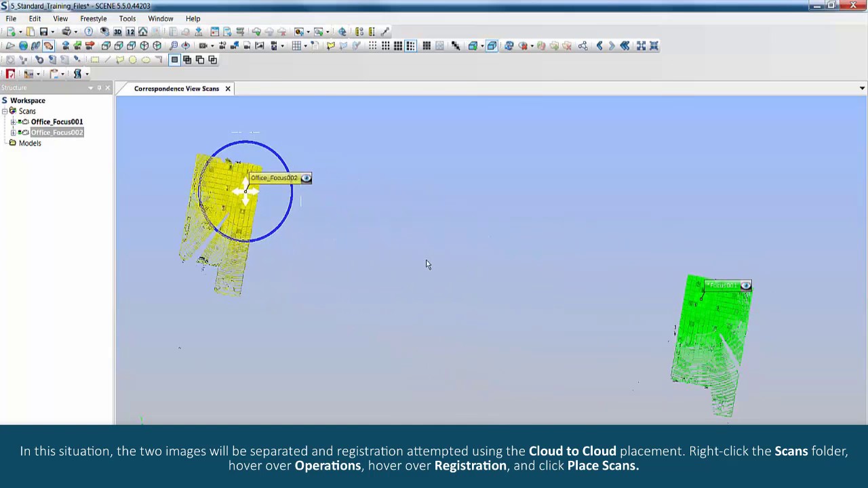The height and width of the screenshot is (488, 868).
Task: Open the Save button dropdown arrow
Action: [52, 32]
